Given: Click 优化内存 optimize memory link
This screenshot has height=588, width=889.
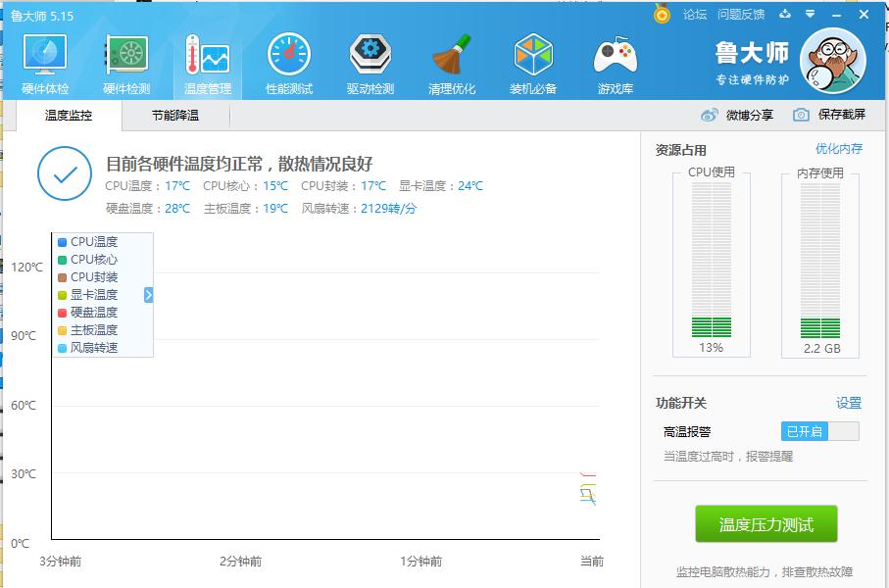Looking at the screenshot, I should coord(839,149).
